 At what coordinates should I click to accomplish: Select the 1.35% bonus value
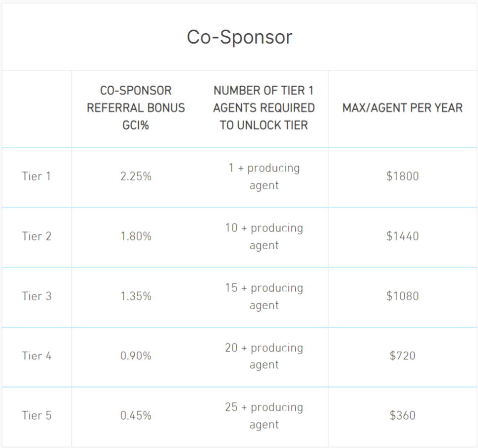click(x=136, y=296)
